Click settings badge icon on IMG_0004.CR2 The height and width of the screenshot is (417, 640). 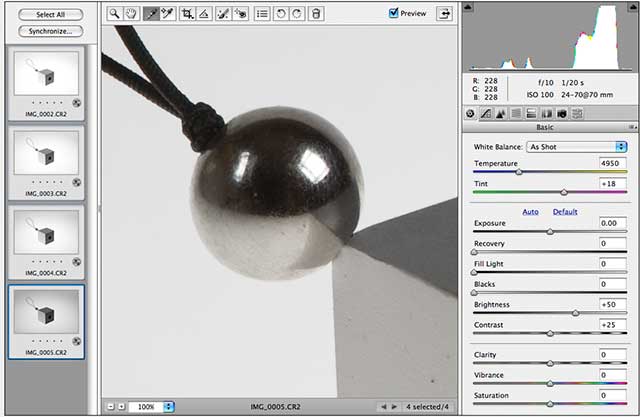[x=76, y=262]
